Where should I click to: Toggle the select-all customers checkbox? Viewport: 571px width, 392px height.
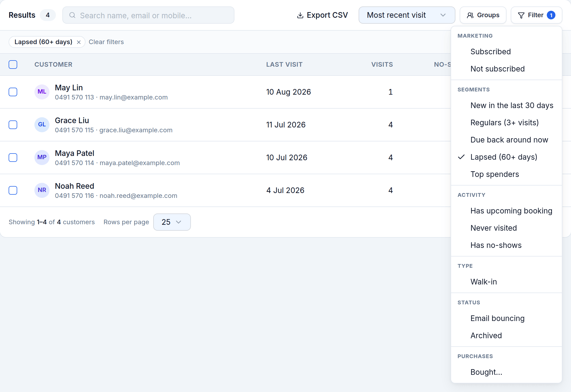tap(13, 65)
